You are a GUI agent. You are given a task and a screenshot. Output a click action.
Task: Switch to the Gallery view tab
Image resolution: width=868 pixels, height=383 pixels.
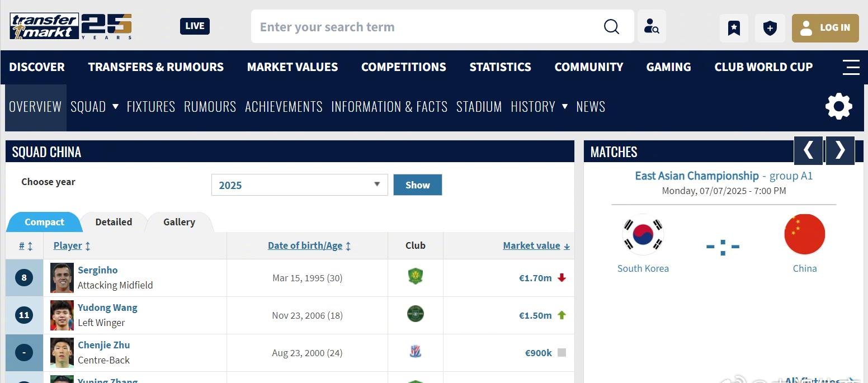click(179, 222)
